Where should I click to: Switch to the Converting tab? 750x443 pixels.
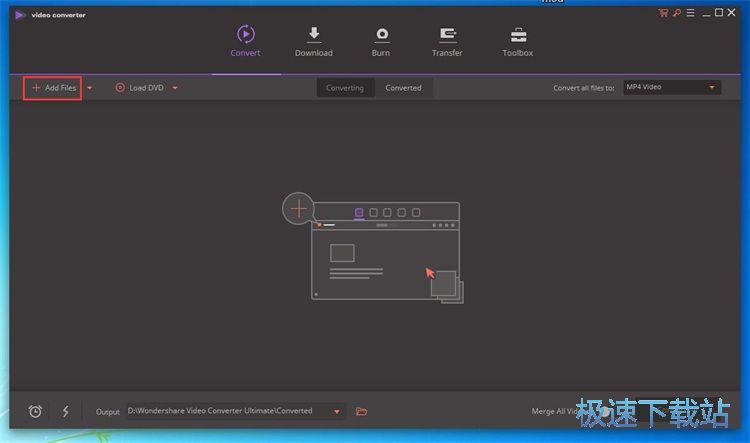345,88
